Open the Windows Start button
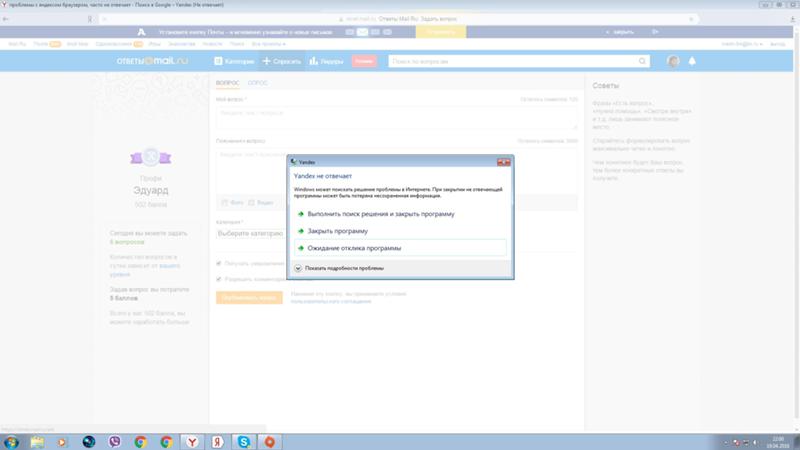 (11, 442)
